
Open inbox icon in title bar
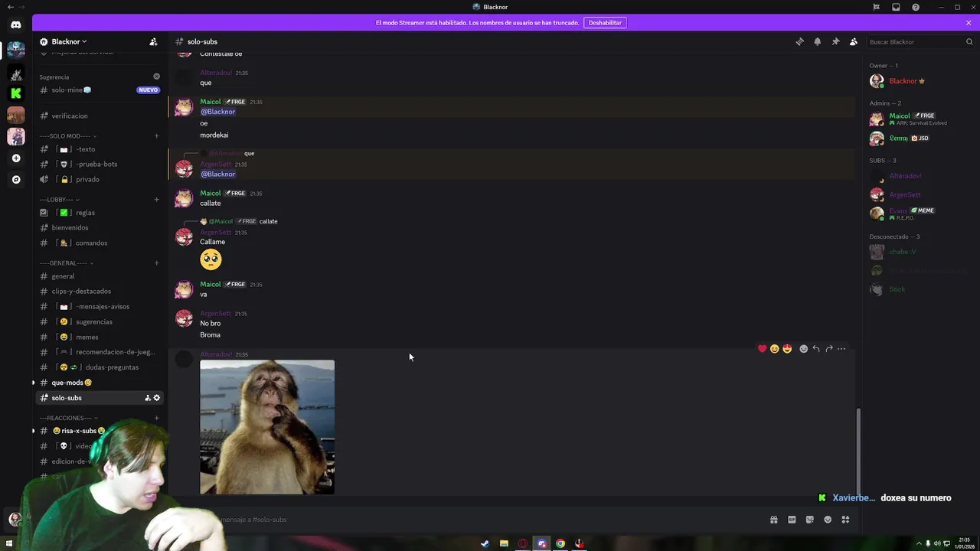pos(896,7)
